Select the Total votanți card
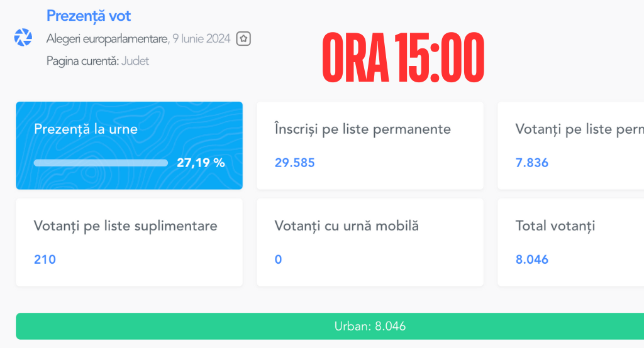 pyautogui.click(x=571, y=242)
